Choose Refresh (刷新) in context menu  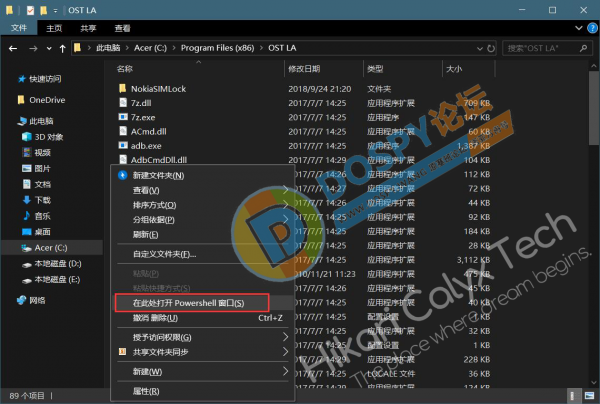coord(203,235)
